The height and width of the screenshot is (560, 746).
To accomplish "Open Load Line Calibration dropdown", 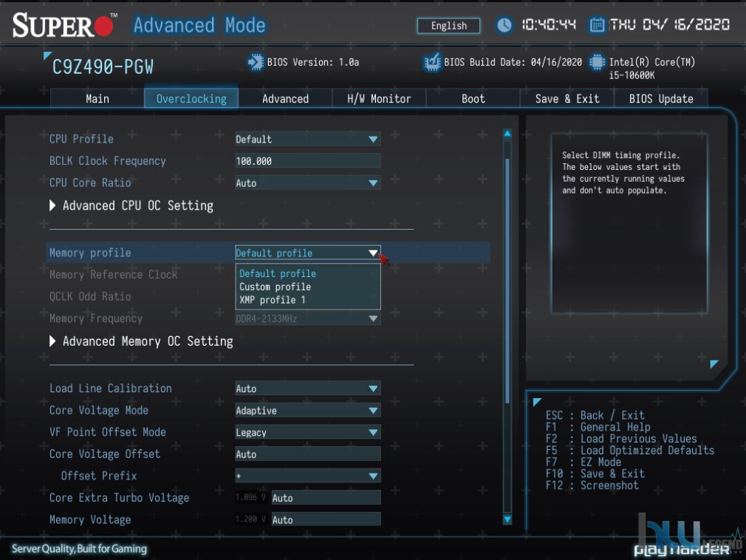I will tap(308, 389).
